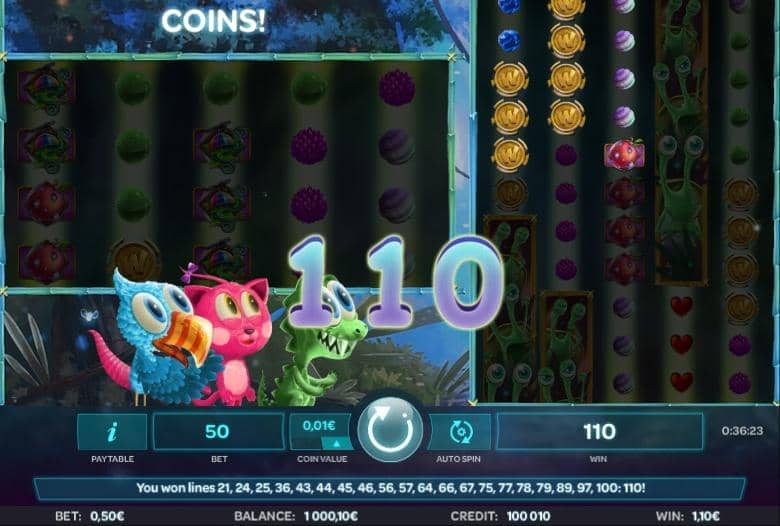Click the blue owl toucan character
Viewport: 780px width, 526px height.
click(157, 338)
